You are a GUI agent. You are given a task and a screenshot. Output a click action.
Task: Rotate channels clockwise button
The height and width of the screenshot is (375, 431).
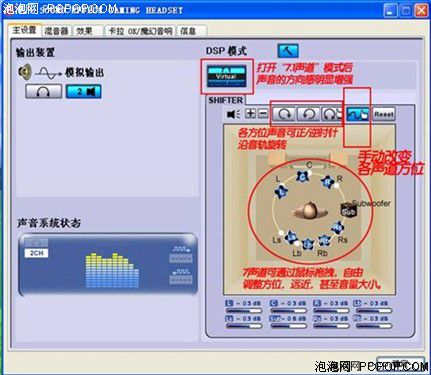[x=284, y=114]
